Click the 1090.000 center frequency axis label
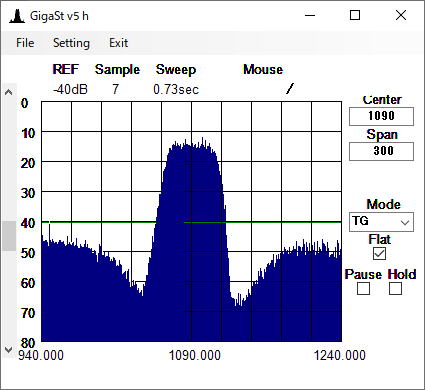The width and height of the screenshot is (425, 390). [195, 355]
